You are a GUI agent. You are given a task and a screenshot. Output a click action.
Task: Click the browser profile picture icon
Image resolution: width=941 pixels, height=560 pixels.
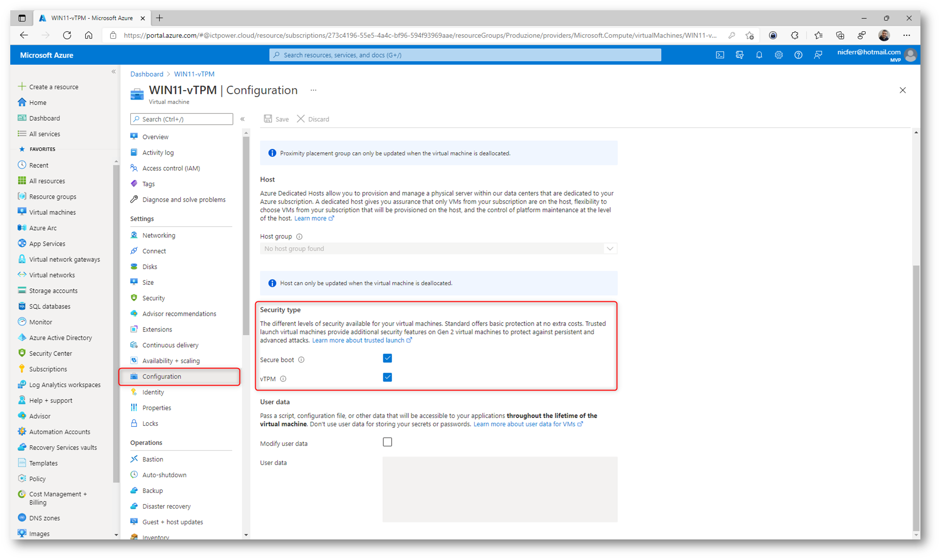(x=884, y=35)
